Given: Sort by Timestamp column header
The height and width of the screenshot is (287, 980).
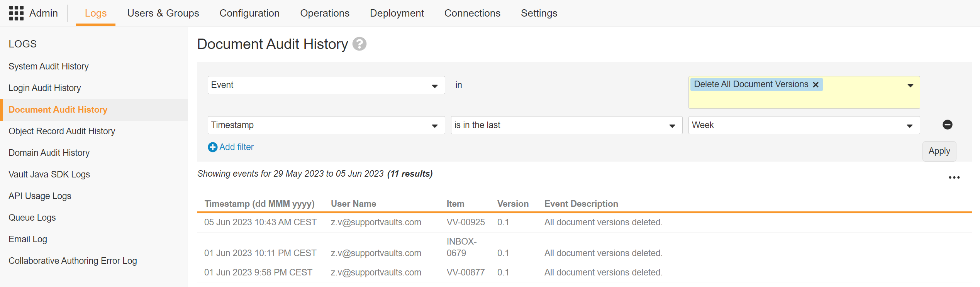Looking at the screenshot, I should point(259,204).
